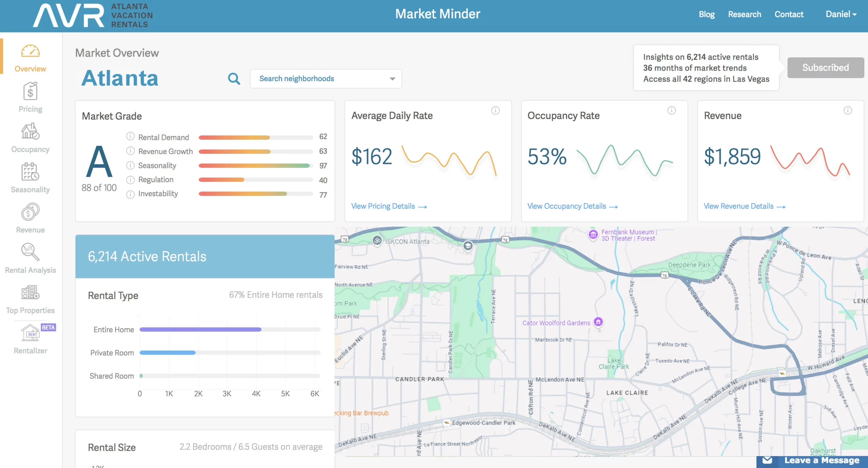Viewport: 868px width, 468px height.
Task: Follow the View Occupancy Details link
Action: 573,206
